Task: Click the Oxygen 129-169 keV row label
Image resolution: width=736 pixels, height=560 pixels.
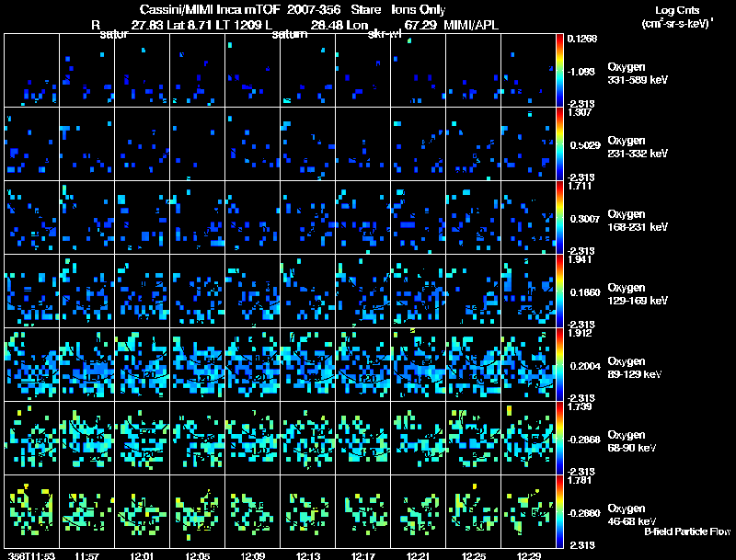Action: tap(638, 292)
